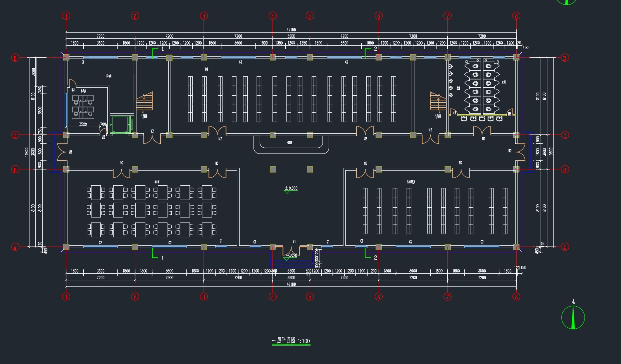The image size is (621, 364).
Task: Click the 3520 dimension text
Action: click(x=83, y=124)
